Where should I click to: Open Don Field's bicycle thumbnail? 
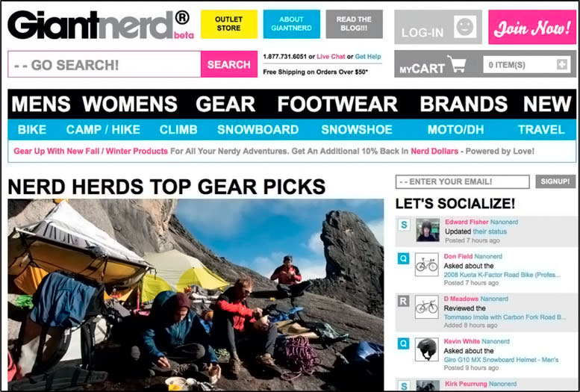426,264
